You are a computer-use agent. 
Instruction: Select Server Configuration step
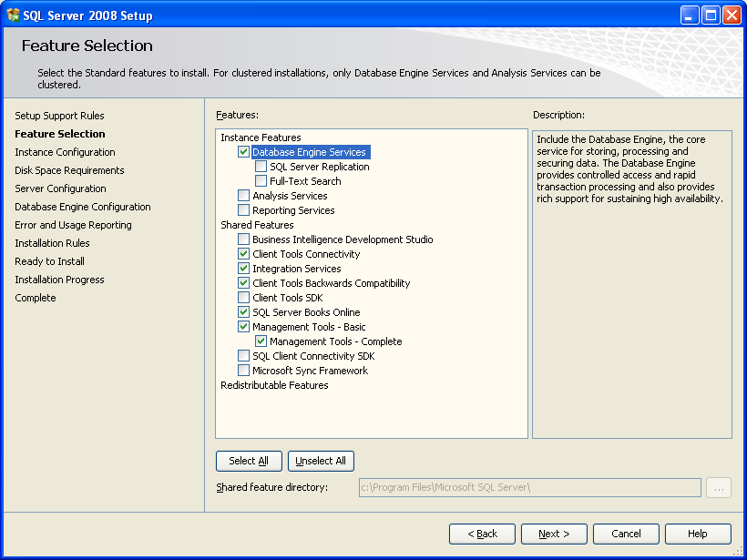pyautogui.click(x=60, y=188)
